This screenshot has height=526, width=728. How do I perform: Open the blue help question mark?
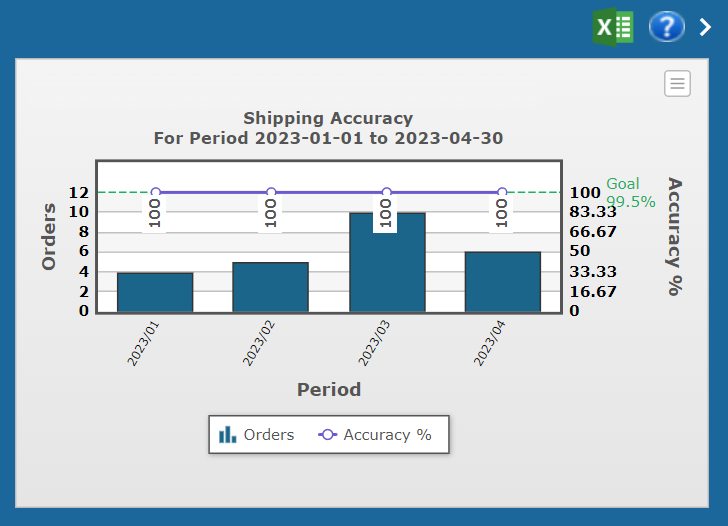click(x=667, y=26)
